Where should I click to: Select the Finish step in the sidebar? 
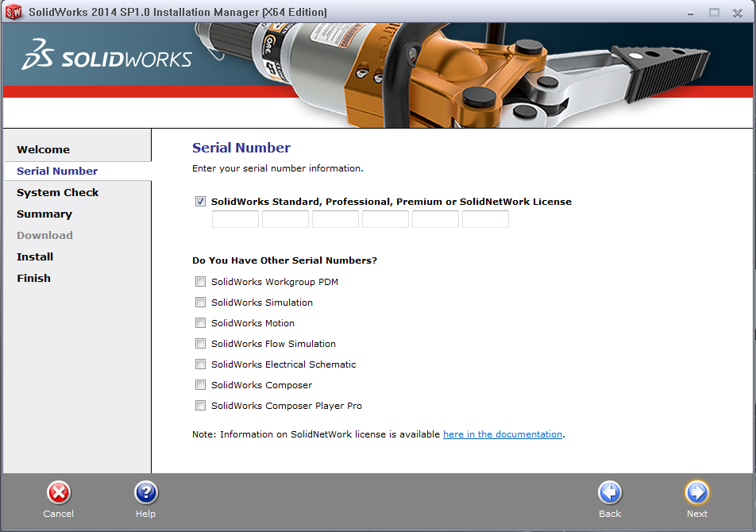(x=33, y=278)
